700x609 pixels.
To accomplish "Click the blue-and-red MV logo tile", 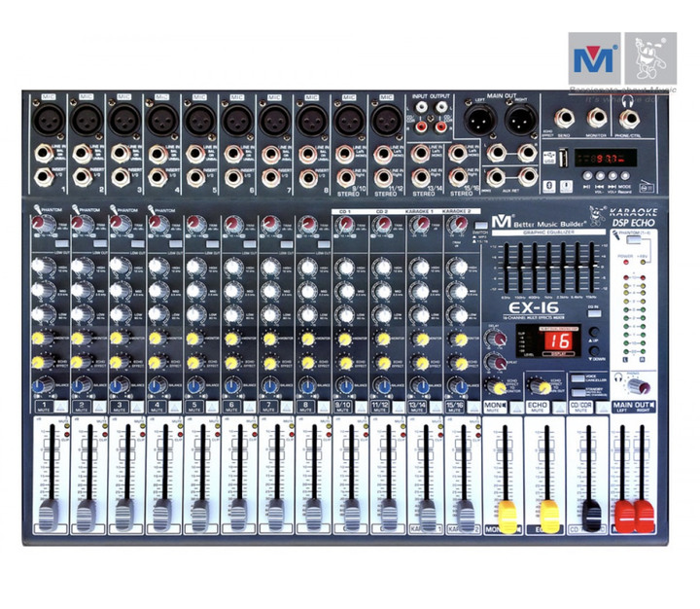I will click(594, 58).
